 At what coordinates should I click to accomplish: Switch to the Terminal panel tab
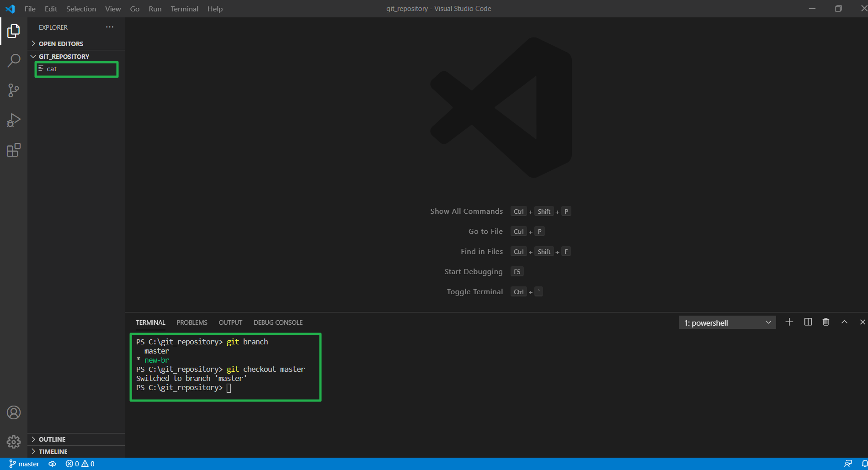tap(150, 322)
